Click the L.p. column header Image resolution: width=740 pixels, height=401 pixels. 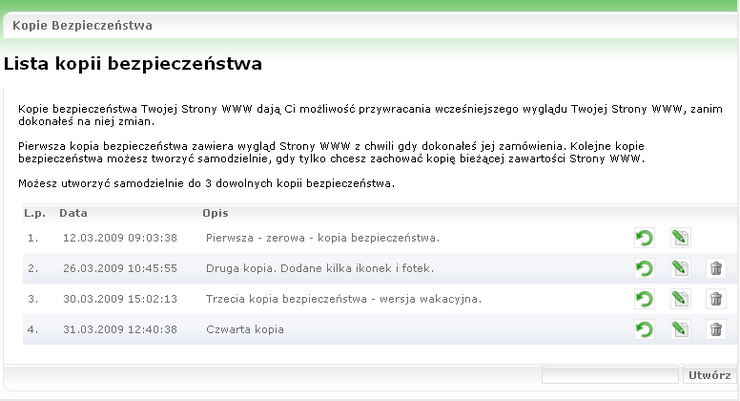tap(35, 213)
